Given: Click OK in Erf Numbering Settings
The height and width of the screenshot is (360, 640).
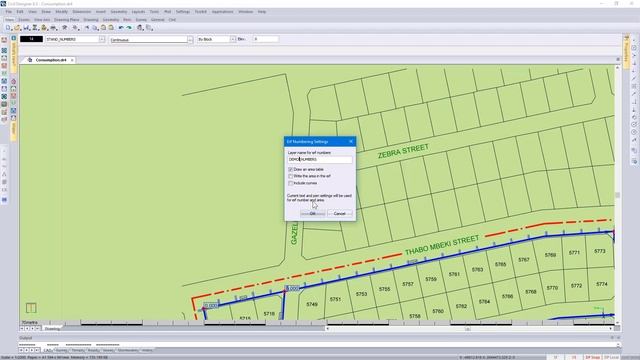Looking at the screenshot, I should click(313, 213).
